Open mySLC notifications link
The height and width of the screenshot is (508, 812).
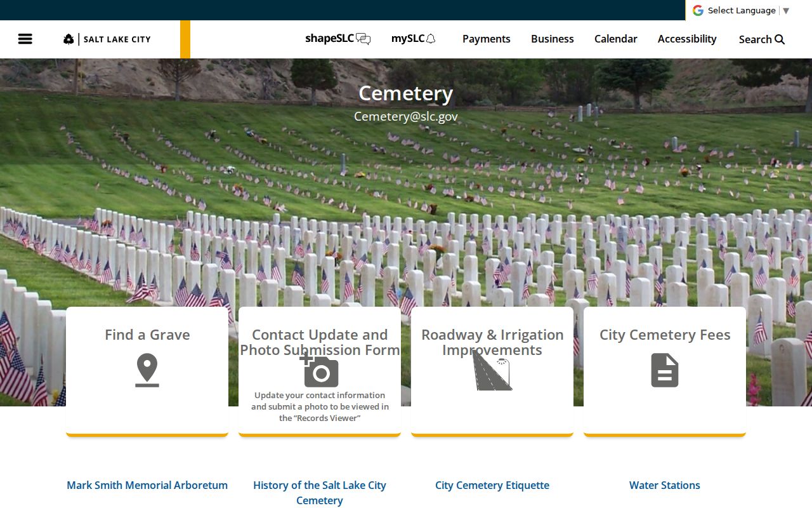click(414, 39)
